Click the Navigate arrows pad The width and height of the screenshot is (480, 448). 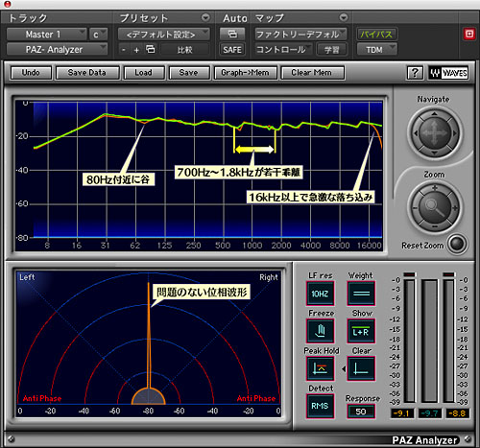tap(435, 133)
